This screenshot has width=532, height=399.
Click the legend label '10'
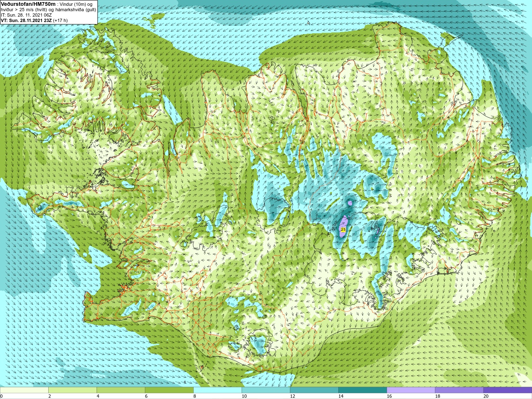tap(244, 396)
